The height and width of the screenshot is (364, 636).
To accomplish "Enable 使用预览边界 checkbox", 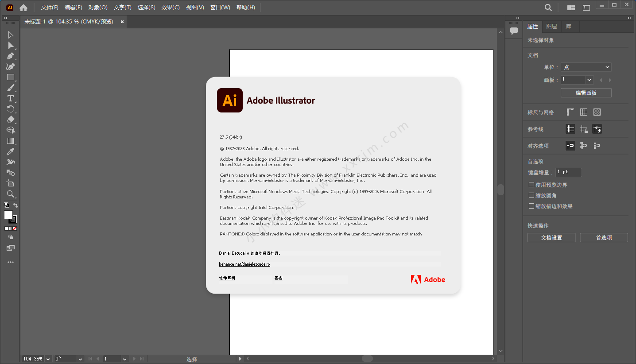I will pyautogui.click(x=531, y=185).
